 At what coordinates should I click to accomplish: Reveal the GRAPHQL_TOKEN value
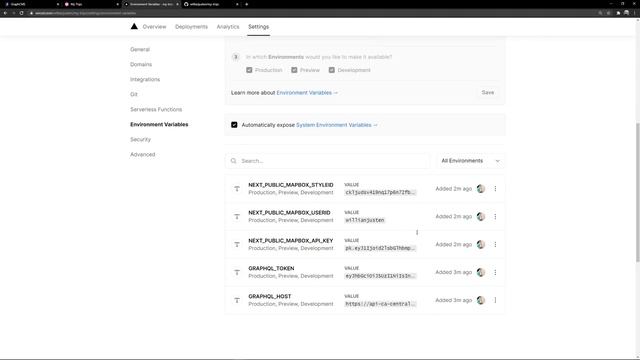380,276
